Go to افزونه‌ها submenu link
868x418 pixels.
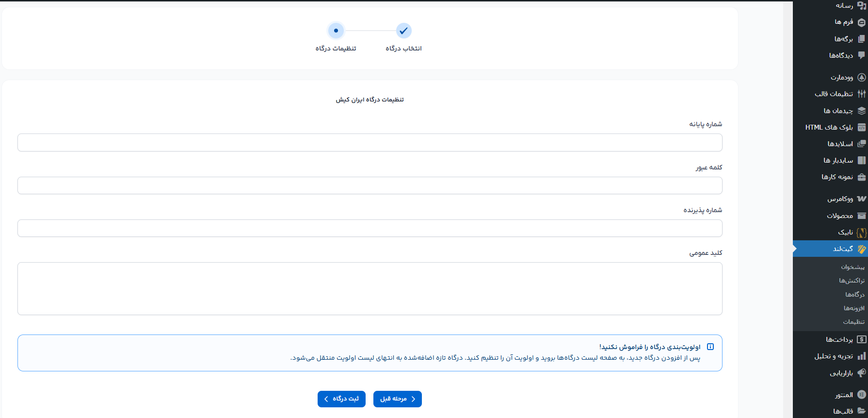pos(854,308)
